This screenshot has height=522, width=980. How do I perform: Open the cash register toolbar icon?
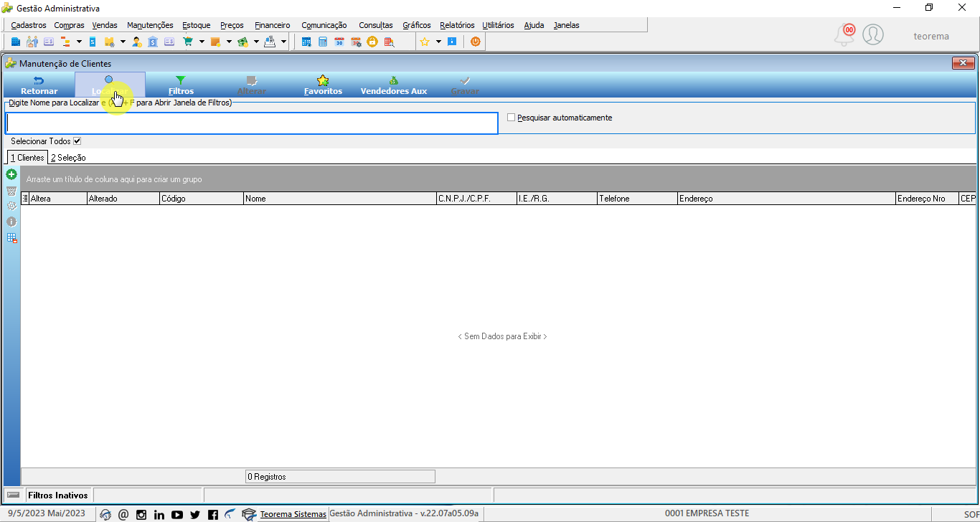click(x=270, y=42)
